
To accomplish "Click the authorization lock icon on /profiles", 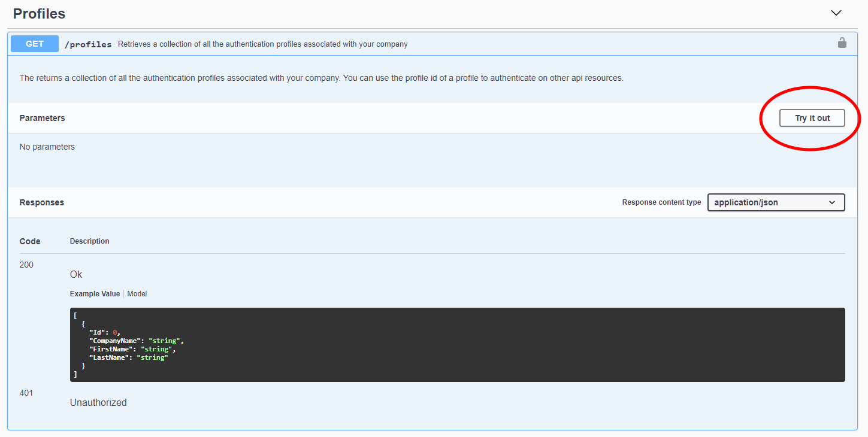I will click(842, 43).
